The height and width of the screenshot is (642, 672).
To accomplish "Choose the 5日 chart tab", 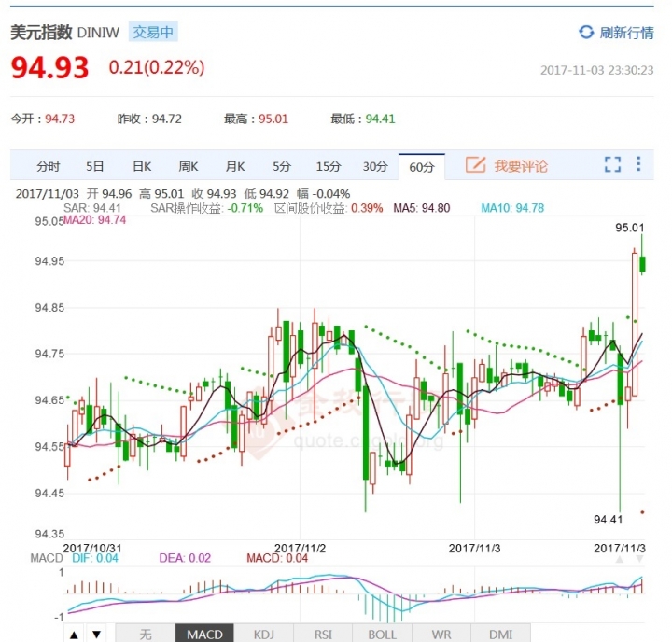I will [x=95, y=167].
